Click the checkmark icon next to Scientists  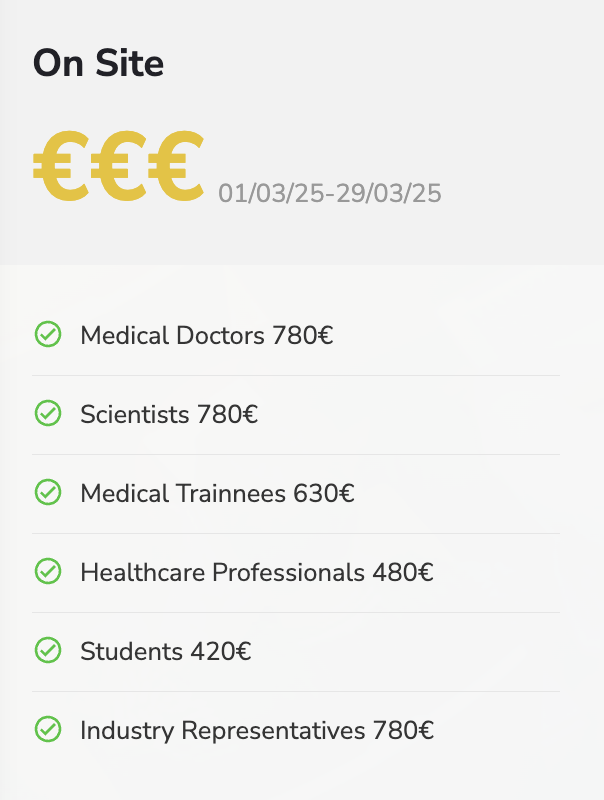click(x=47, y=413)
